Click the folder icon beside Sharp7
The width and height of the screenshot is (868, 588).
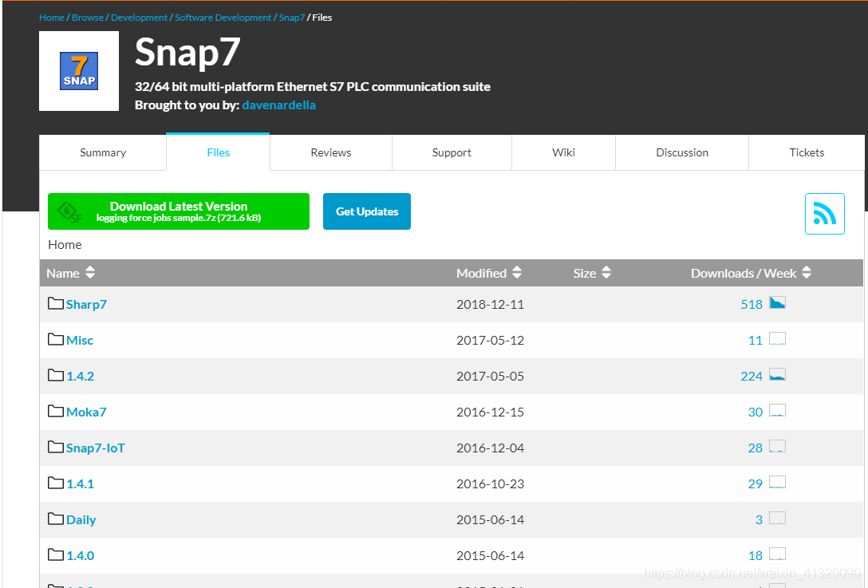[55, 303]
